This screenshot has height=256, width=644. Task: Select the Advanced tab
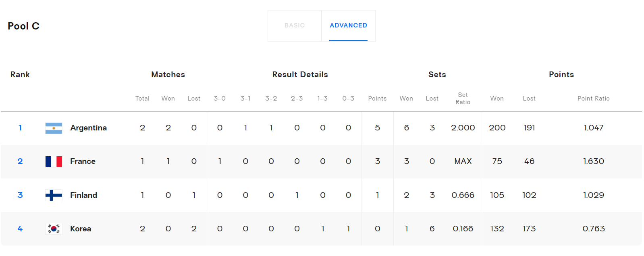pyautogui.click(x=348, y=25)
